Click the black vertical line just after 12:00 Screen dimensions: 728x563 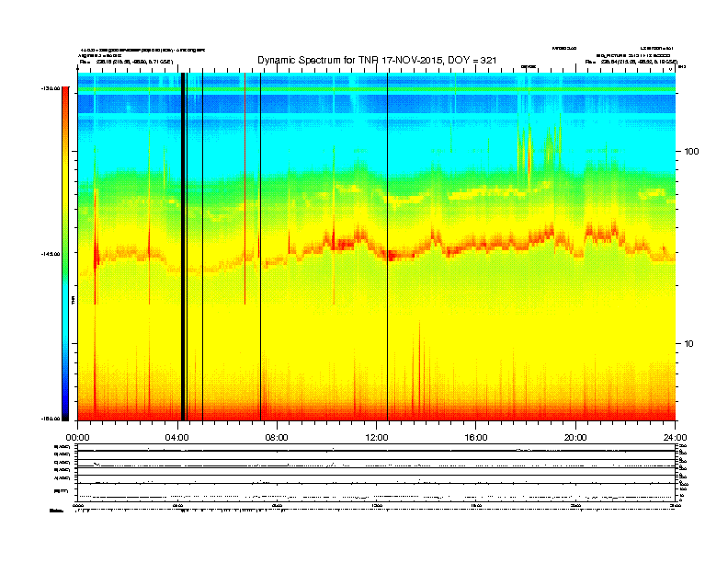(388, 247)
